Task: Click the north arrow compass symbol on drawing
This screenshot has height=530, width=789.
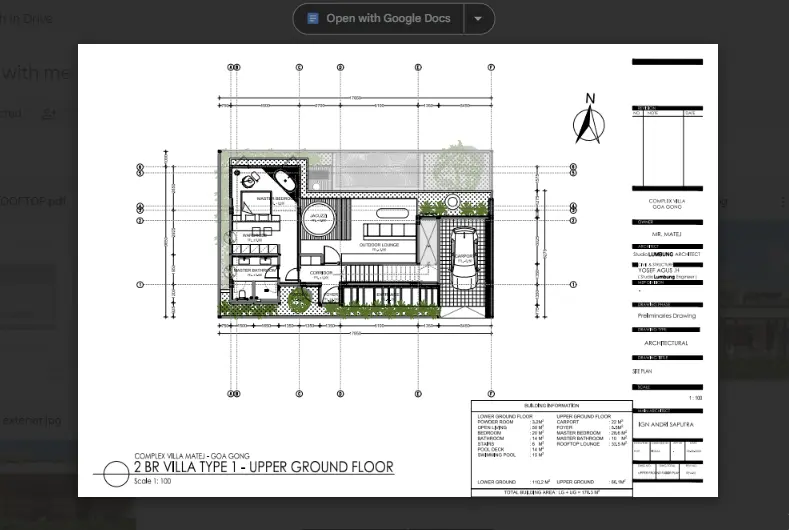Action: [589, 119]
